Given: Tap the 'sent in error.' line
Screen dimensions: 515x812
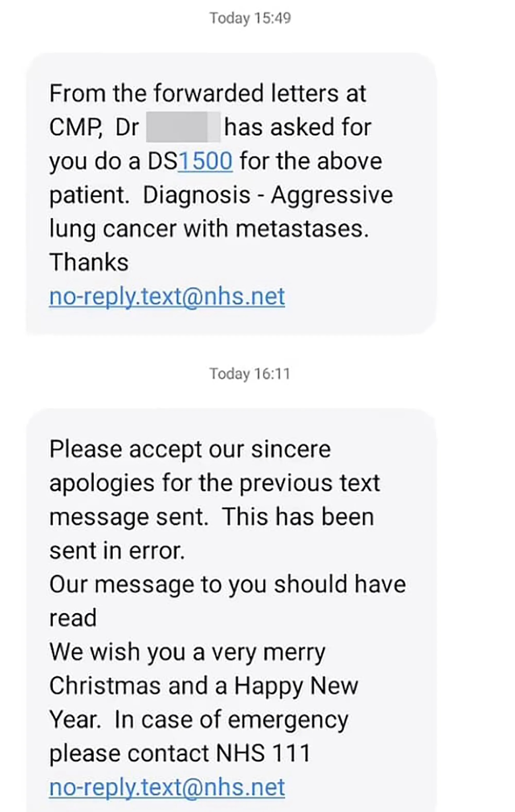Looking at the screenshot, I should pyautogui.click(x=117, y=551).
